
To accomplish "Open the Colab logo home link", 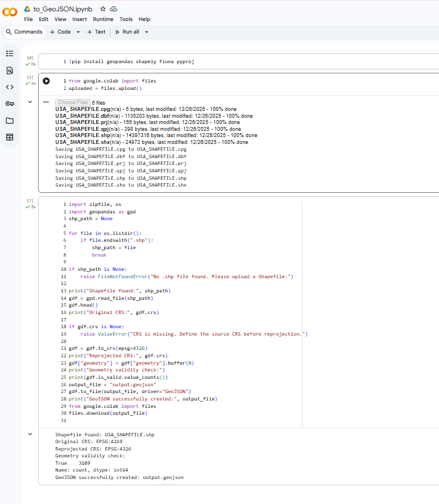I will pyautogui.click(x=10, y=12).
